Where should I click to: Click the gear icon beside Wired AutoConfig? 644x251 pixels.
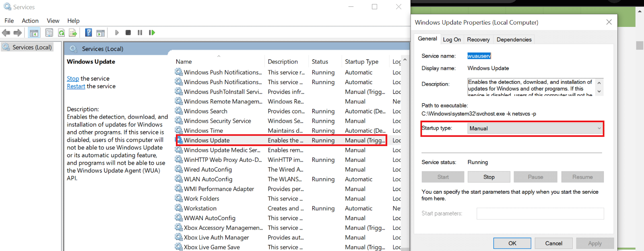click(x=179, y=169)
